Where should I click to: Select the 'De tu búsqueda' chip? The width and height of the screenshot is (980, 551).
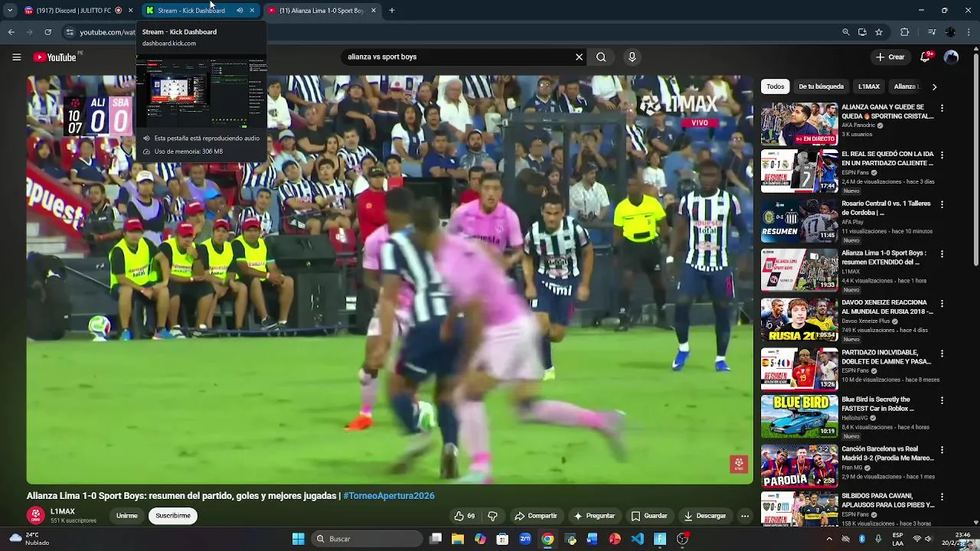pos(821,86)
